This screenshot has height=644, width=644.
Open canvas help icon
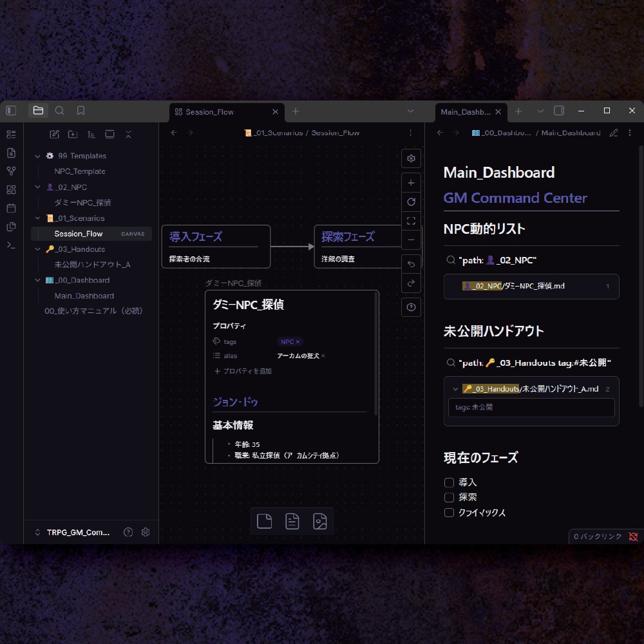point(411,307)
